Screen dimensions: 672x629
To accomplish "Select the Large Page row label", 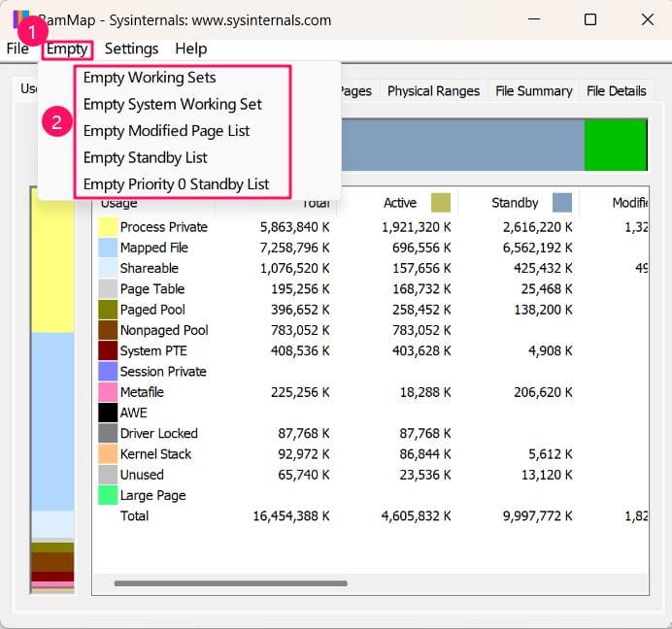I will point(153,495).
